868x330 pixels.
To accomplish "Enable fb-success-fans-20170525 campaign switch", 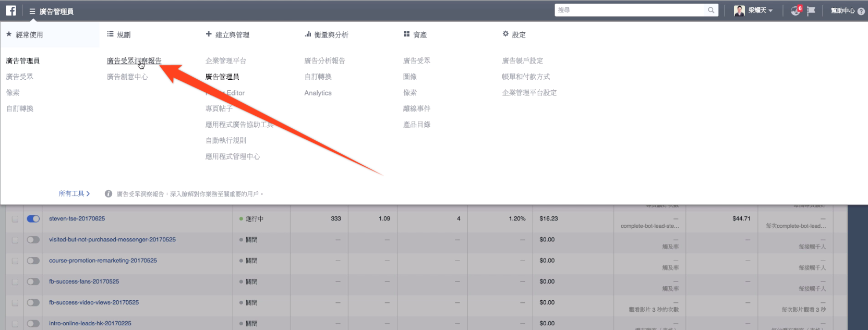I will click(x=33, y=282).
